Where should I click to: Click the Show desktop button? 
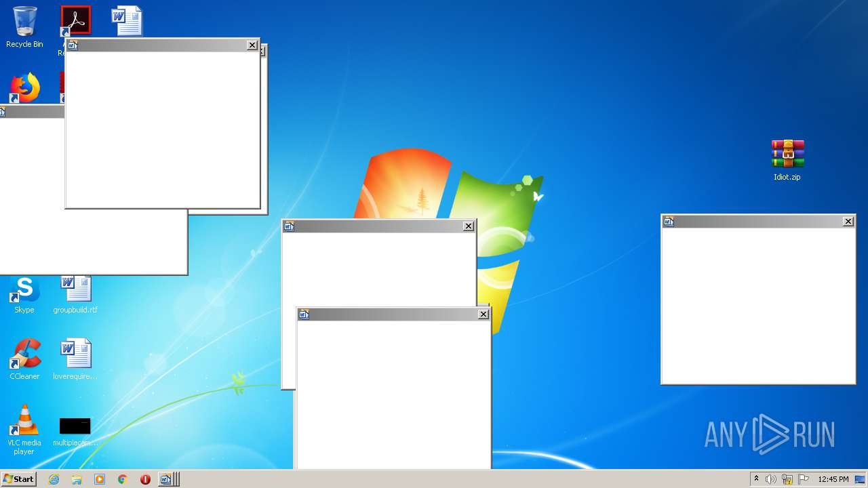(x=861, y=479)
